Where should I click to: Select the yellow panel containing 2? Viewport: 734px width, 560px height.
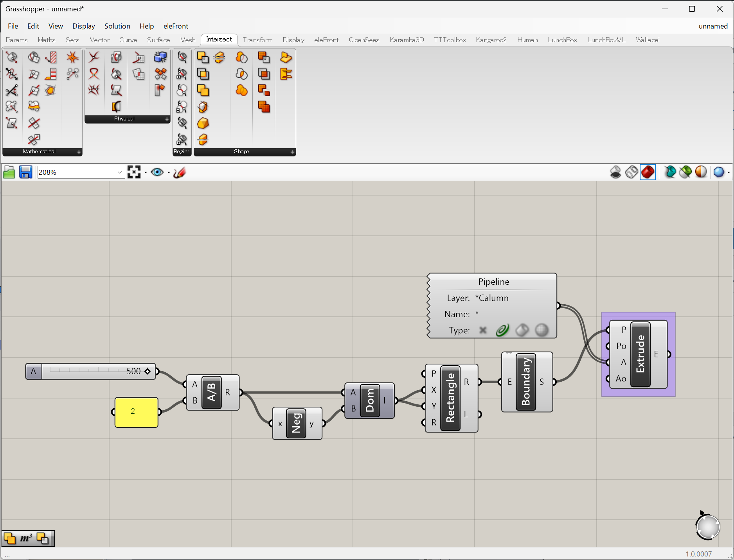[136, 412]
